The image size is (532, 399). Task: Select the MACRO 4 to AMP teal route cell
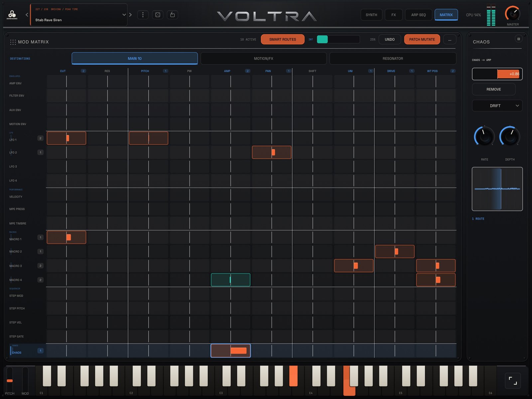[230, 280]
